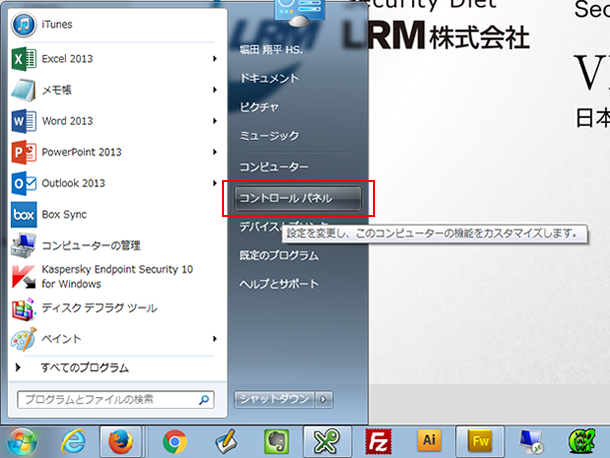This screenshot has height=458, width=610.
Task: Switch to the green X key taskbar app
Action: tap(327, 441)
